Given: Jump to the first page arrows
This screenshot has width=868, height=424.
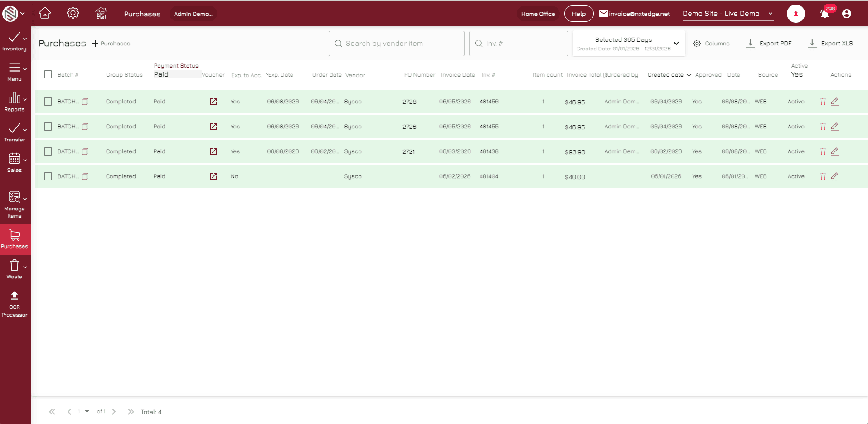Looking at the screenshot, I should click(x=52, y=412).
